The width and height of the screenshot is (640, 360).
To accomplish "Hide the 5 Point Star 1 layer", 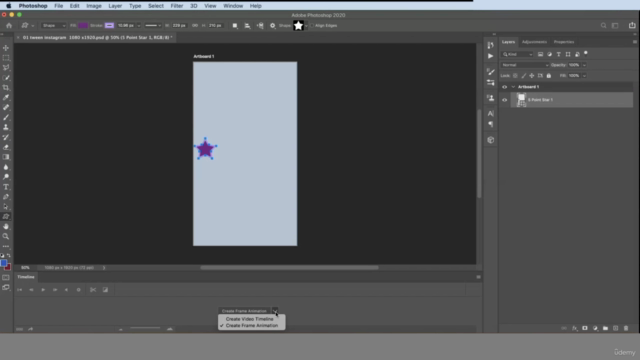I will click(x=504, y=100).
